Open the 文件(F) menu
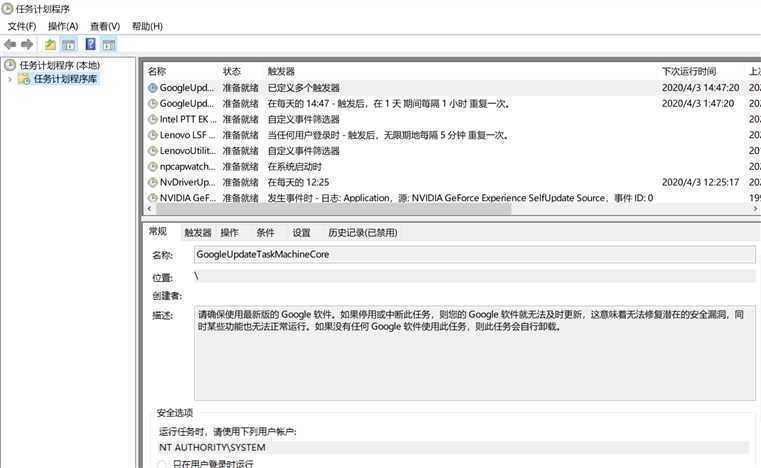The width and height of the screenshot is (761, 468). (22, 26)
